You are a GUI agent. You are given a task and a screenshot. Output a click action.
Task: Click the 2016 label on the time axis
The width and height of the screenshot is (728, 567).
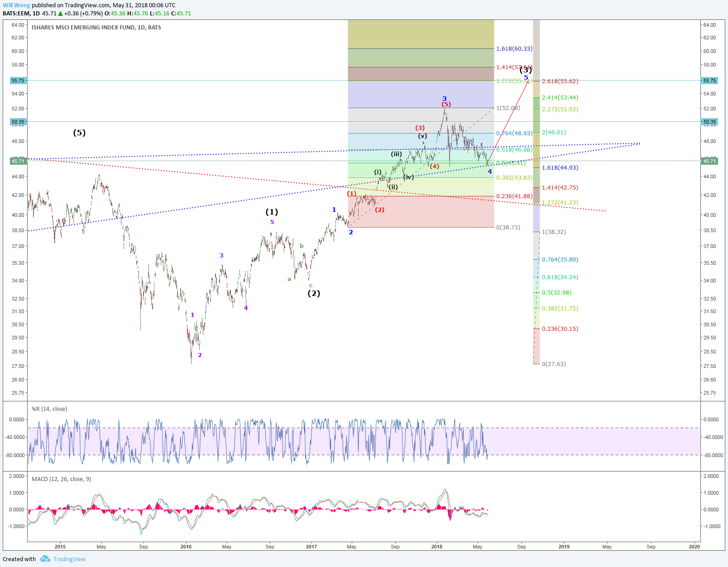pos(186,547)
